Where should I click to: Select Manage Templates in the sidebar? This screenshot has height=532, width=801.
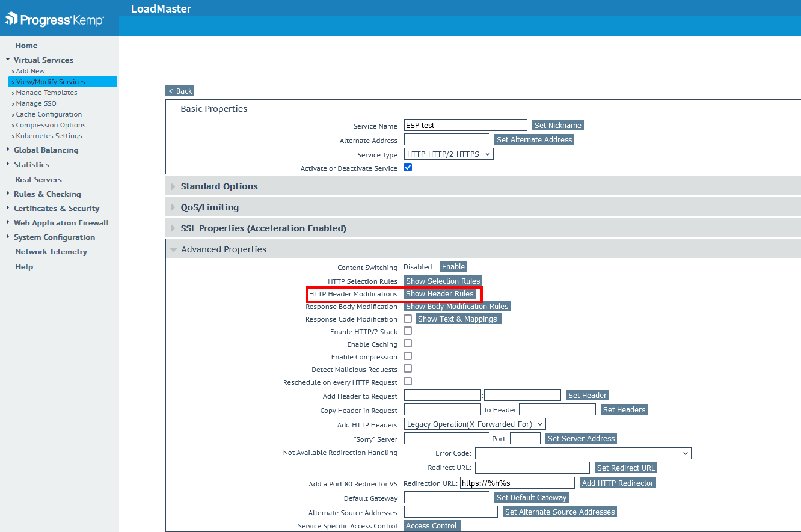click(x=46, y=93)
